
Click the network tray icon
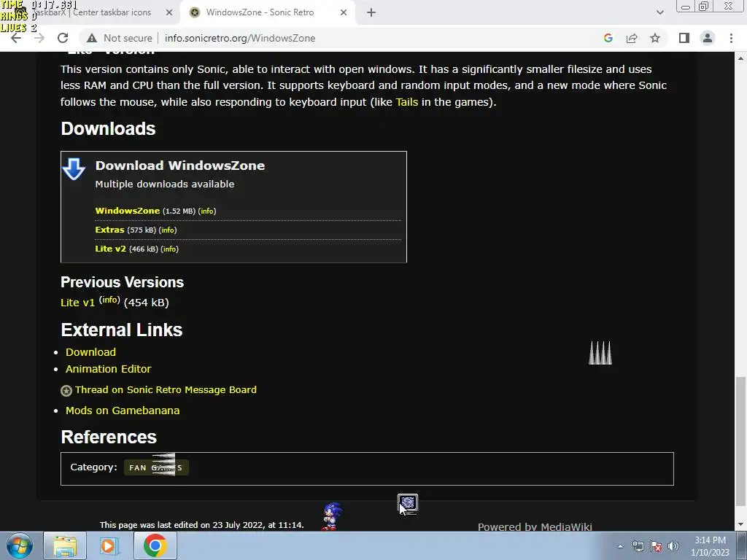[x=638, y=546]
